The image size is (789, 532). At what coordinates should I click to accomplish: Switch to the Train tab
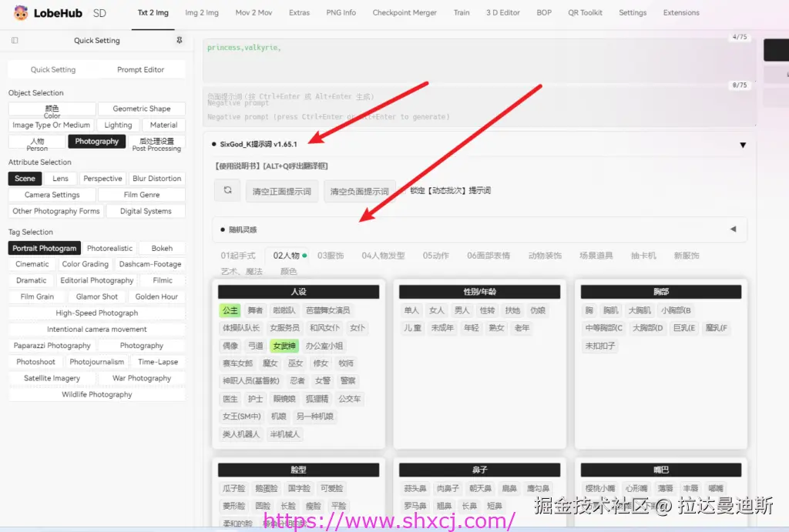[462, 12]
